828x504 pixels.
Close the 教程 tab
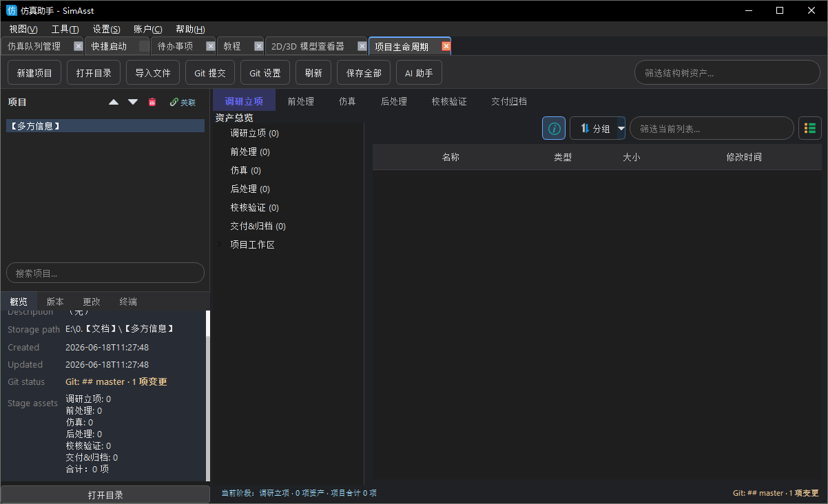coord(258,46)
